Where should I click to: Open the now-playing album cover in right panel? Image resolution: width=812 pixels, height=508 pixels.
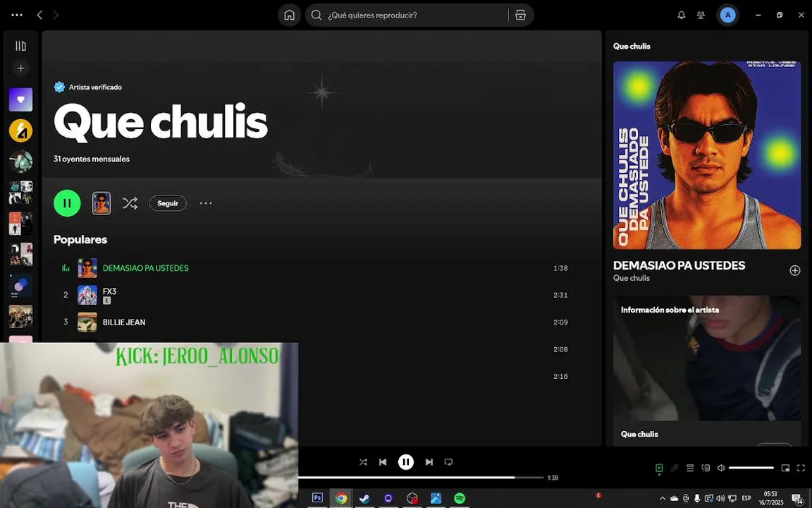click(x=707, y=155)
